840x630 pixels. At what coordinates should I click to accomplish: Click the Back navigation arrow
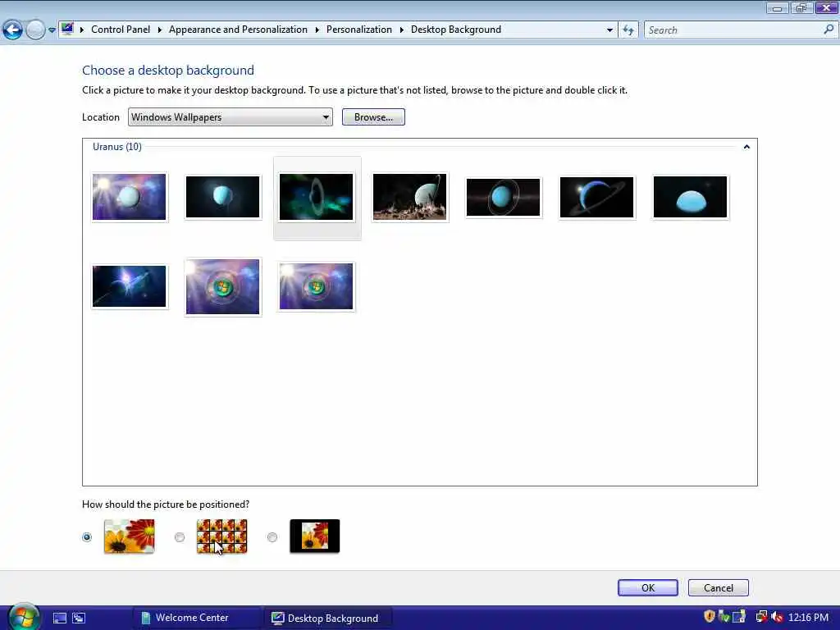coord(13,30)
